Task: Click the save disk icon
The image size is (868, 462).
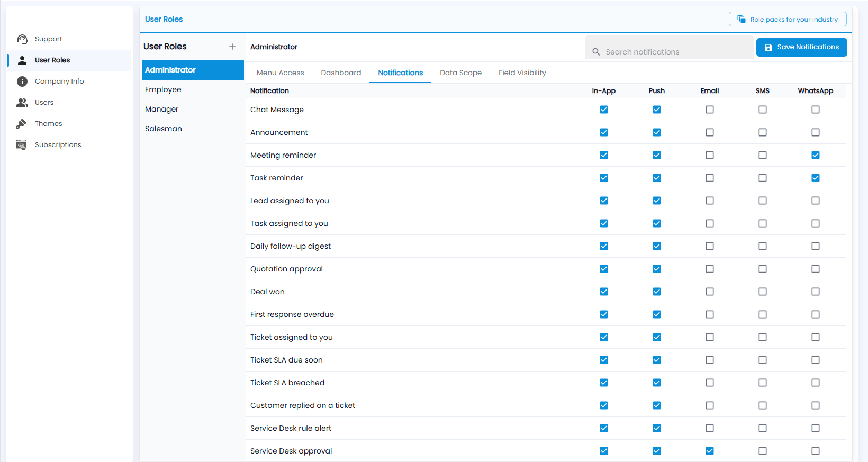Action: (x=768, y=47)
